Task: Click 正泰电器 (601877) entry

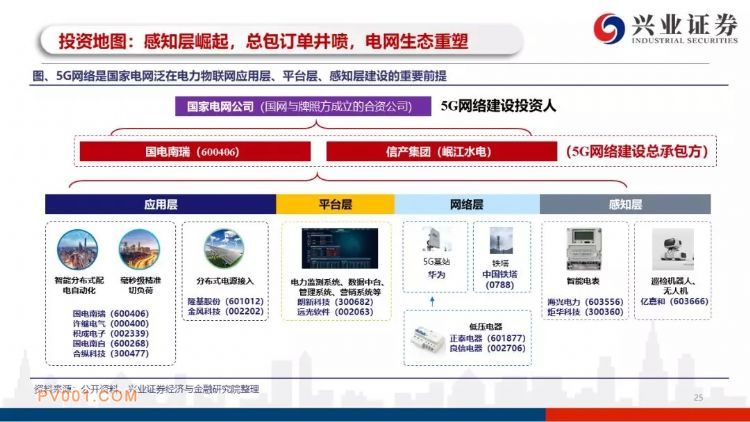Action: (x=487, y=338)
